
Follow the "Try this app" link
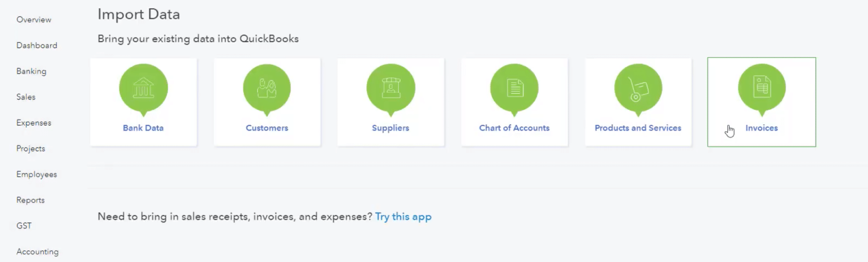point(403,217)
